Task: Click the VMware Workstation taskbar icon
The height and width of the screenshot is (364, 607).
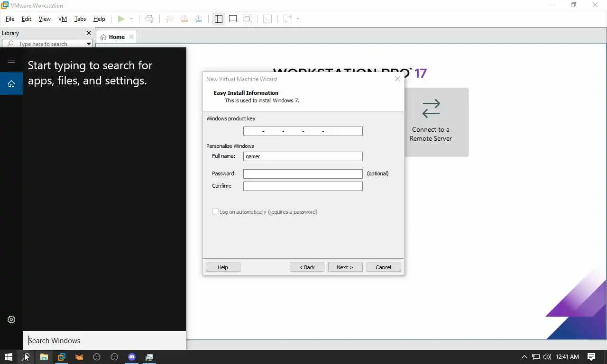Action: click(x=61, y=357)
